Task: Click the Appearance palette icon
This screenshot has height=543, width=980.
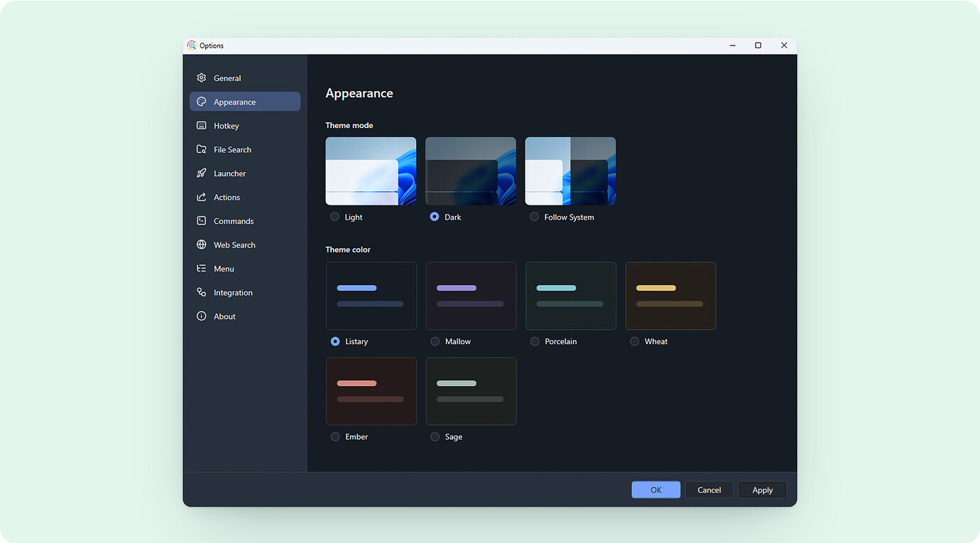Action: click(x=202, y=102)
